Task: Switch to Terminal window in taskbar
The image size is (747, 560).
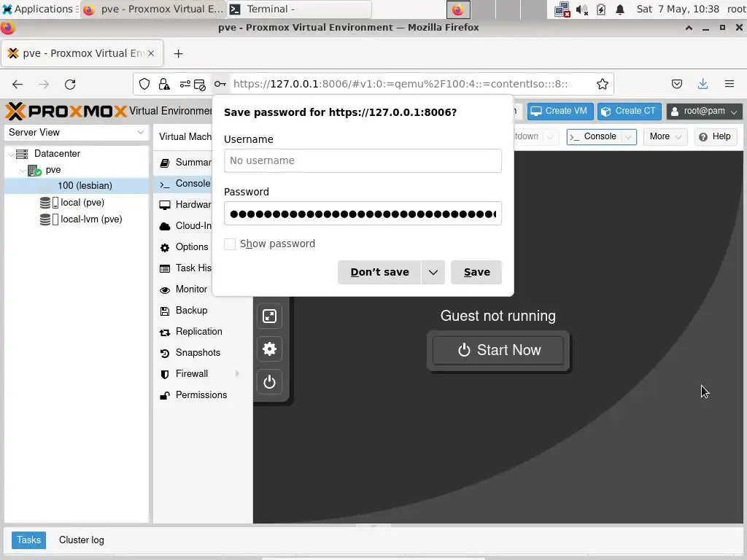Action: click(299, 9)
